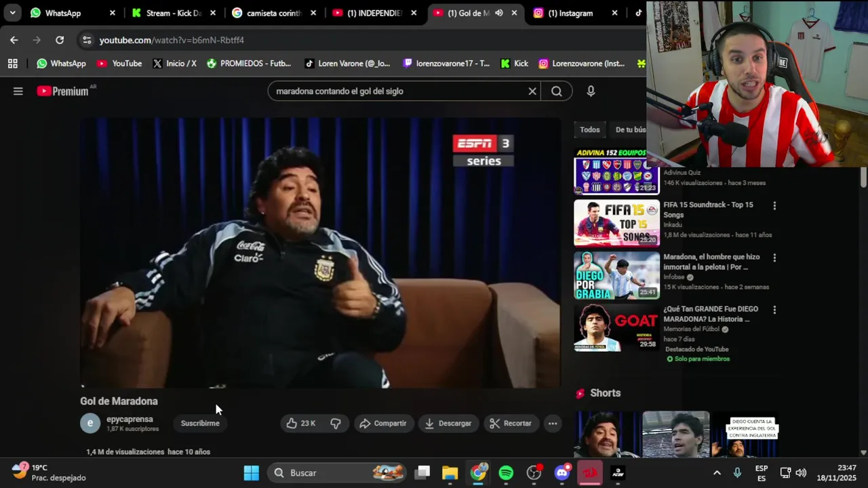Focus the address bar URL
The height and width of the screenshot is (488, 868).
click(172, 40)
